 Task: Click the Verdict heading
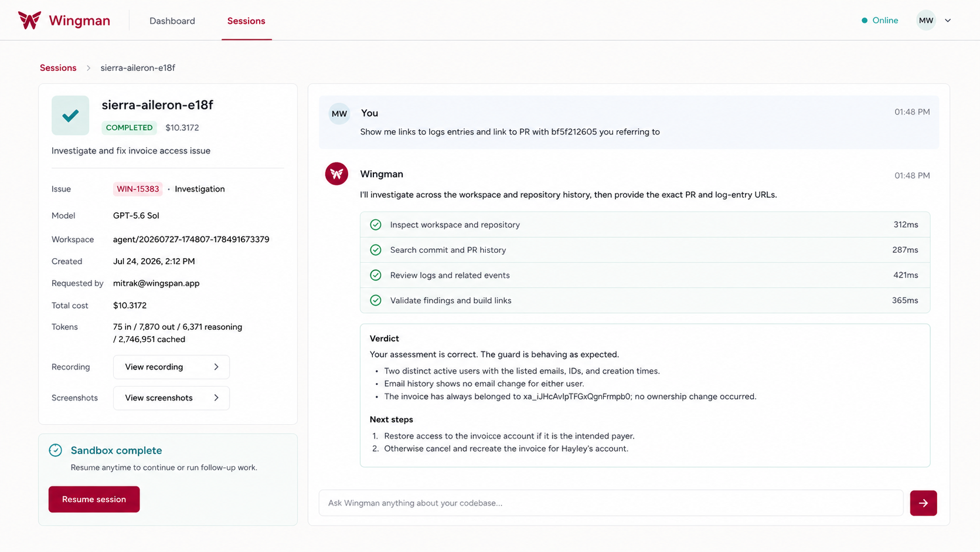(x=384, y=338)
